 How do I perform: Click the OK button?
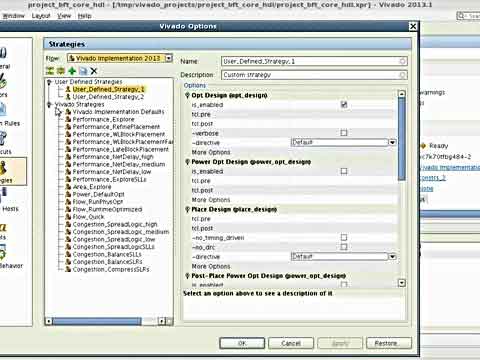242,343
